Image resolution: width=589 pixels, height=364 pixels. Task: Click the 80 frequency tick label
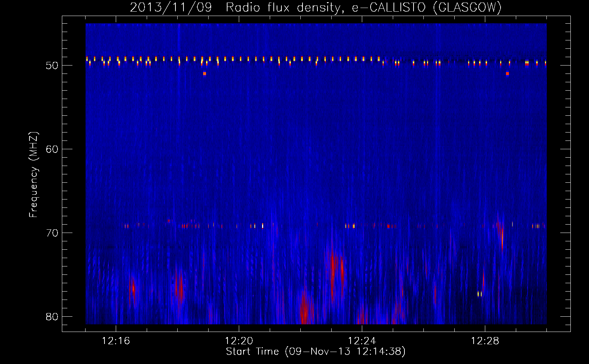(x=52, y=317)
